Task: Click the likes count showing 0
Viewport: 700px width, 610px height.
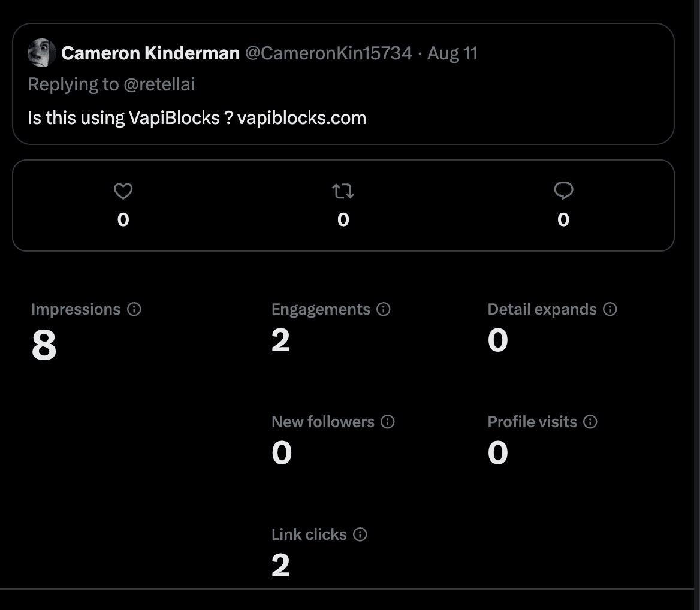Action: click(x=122, y=219)
